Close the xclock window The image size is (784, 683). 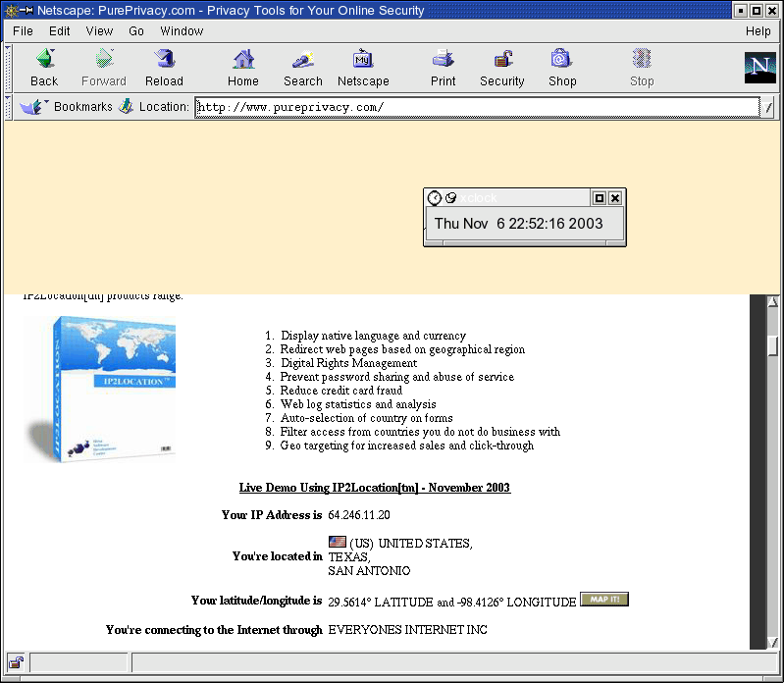[615, 198]
